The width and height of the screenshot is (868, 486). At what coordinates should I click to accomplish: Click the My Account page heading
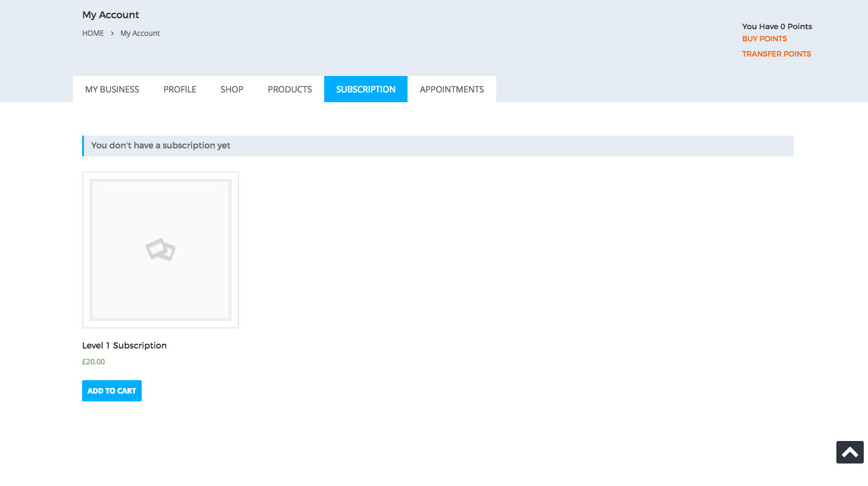pos(111,15)
